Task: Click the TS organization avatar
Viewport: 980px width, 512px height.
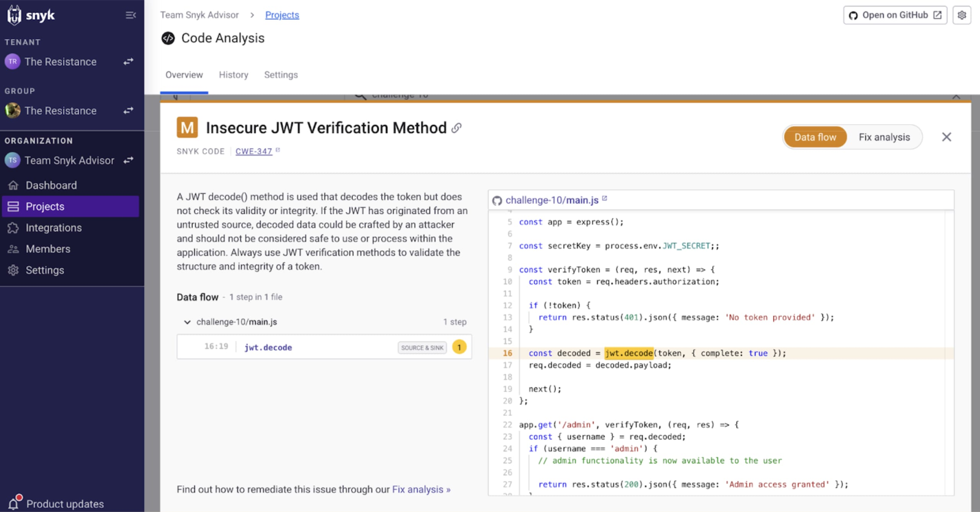Action: 13,160
